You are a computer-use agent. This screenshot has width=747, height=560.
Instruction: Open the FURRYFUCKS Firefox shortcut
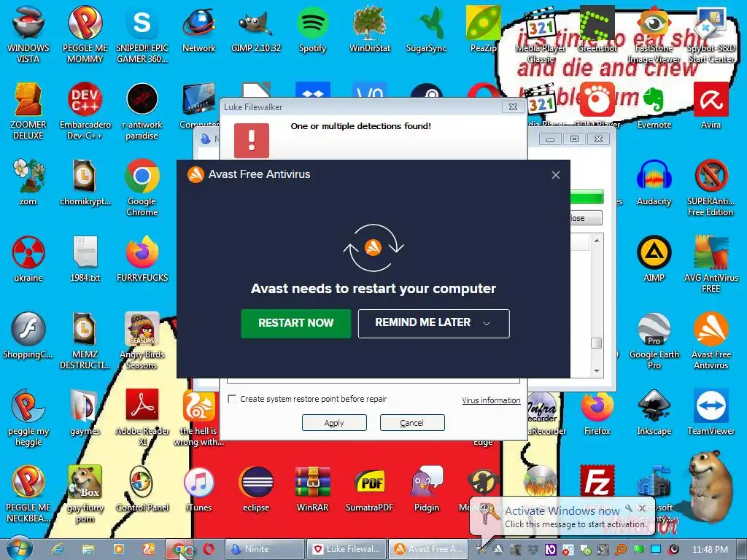pos(142,259)
